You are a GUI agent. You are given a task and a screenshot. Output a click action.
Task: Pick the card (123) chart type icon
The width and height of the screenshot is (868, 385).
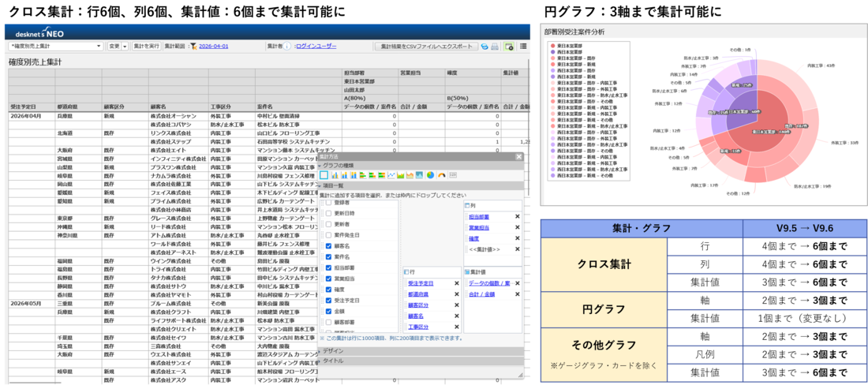453,175
